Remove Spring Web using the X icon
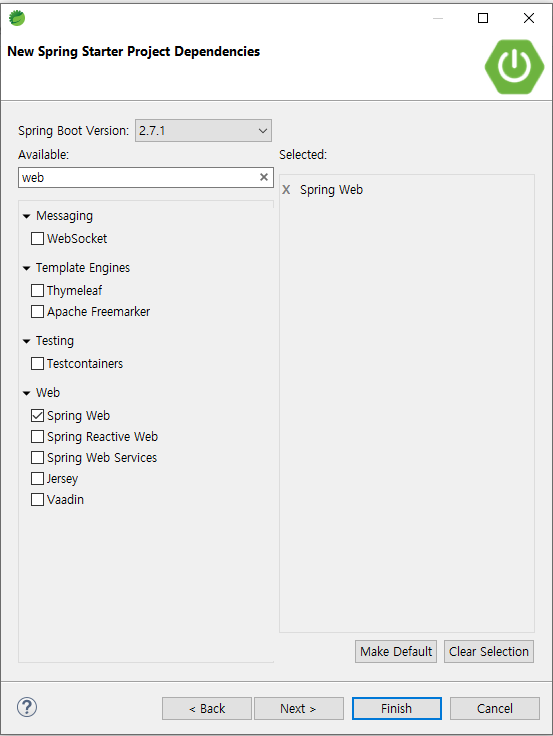Image resolution: width=553 pixels, height=736 pixels. tap(286, 190)
